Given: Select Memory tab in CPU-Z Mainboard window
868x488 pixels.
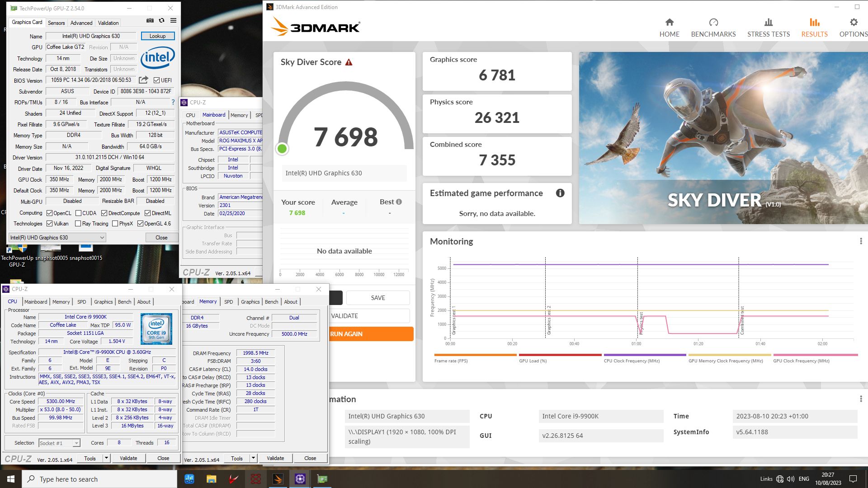Looking at the screenshot, I should (x=239, y=115).
